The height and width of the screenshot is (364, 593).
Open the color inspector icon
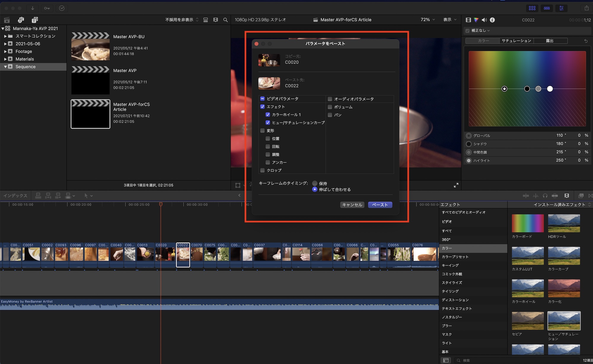point(476,20)
